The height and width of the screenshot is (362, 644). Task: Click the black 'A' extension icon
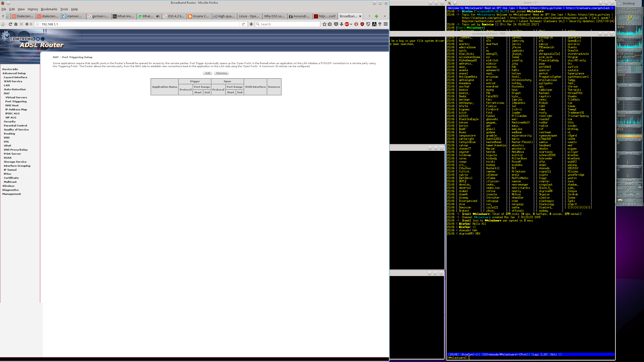[x=374, y=24]
